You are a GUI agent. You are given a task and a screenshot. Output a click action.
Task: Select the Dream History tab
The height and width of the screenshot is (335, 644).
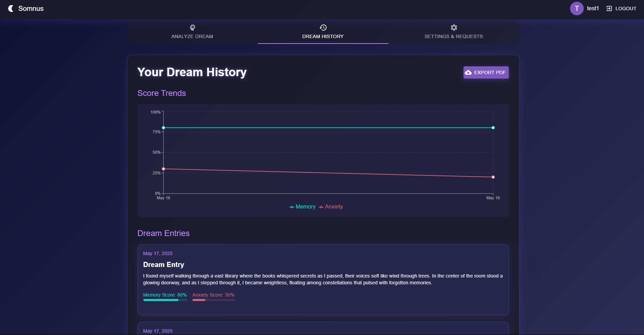pos(323,32)
